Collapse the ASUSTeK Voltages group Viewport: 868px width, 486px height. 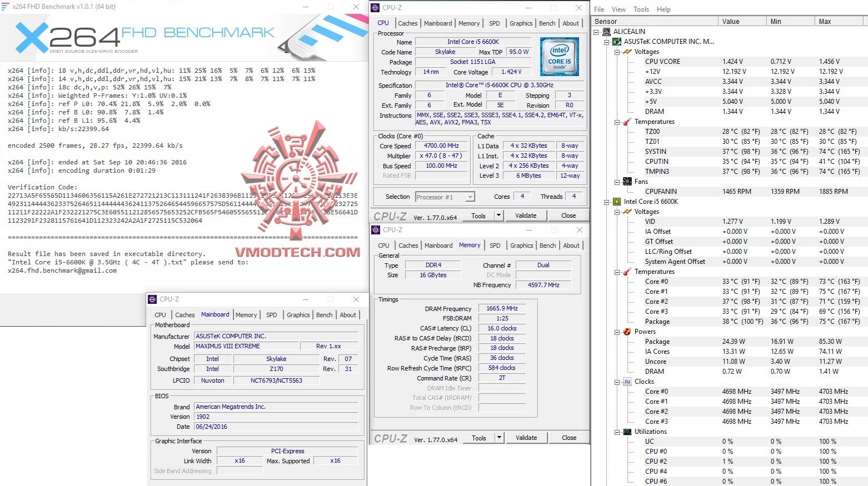click(617, 52)
